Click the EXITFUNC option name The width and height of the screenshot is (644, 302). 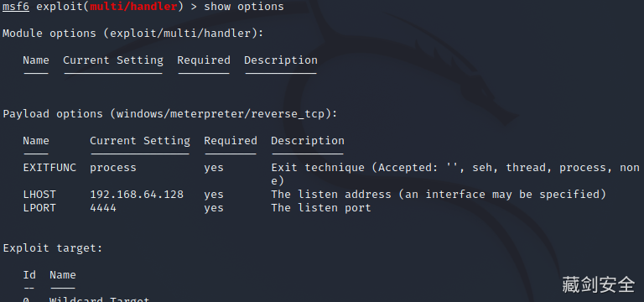[x=49, y=168]
